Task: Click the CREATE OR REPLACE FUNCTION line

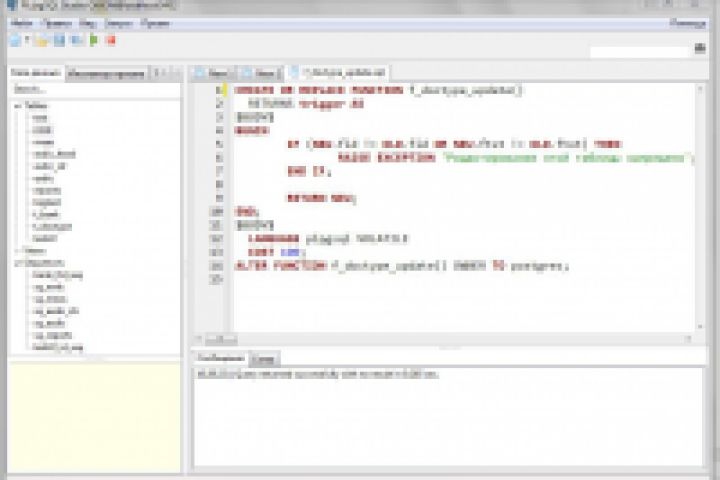Action: [x=378, y=90]
